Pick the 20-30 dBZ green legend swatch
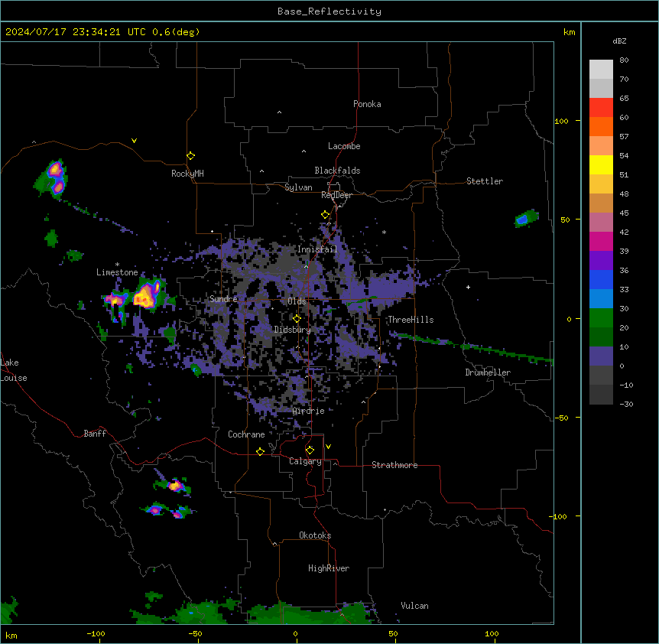 pos(601,318)
